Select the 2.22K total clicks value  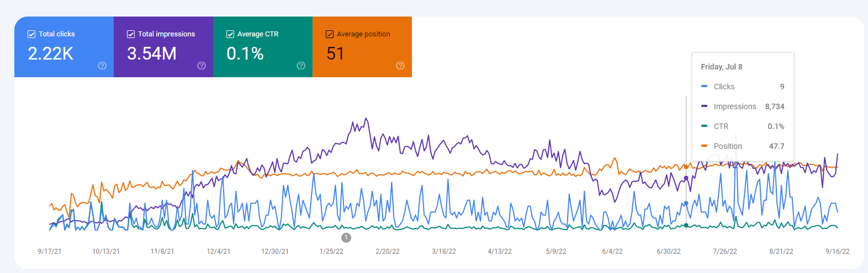pyautogui.click(x=50, y=53)
